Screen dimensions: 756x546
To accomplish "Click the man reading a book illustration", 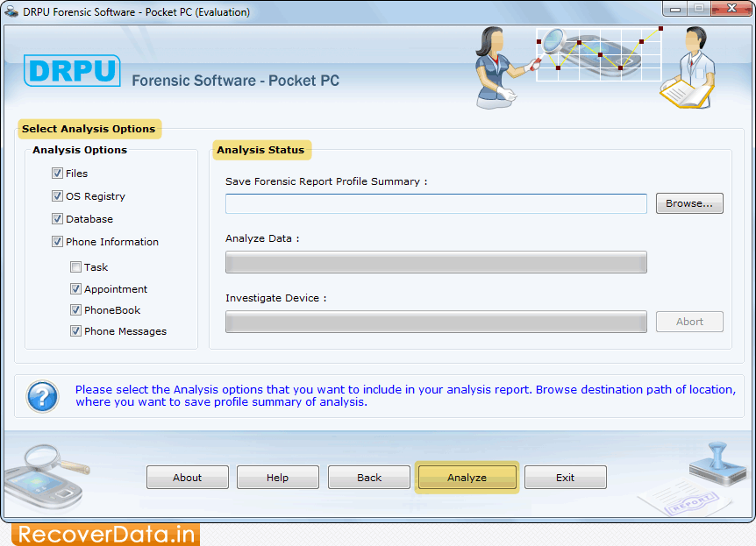I will [688, 68].
